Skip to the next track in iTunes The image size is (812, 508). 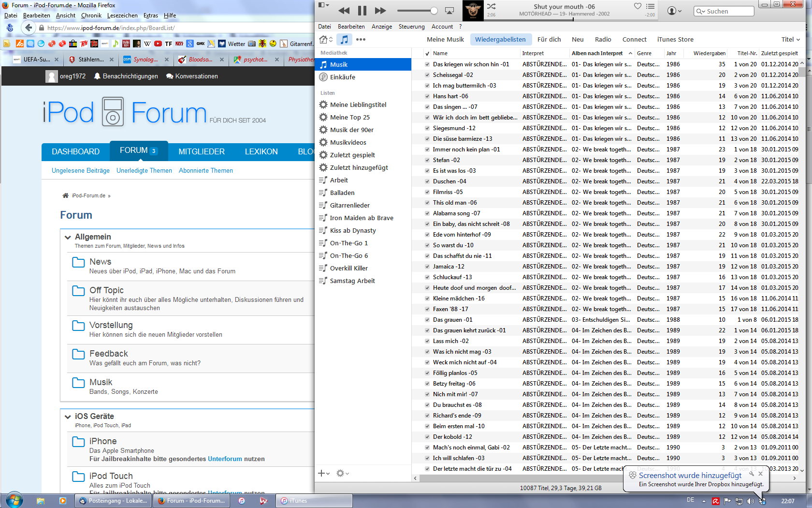pyautogui.click(x=380, y=11)
